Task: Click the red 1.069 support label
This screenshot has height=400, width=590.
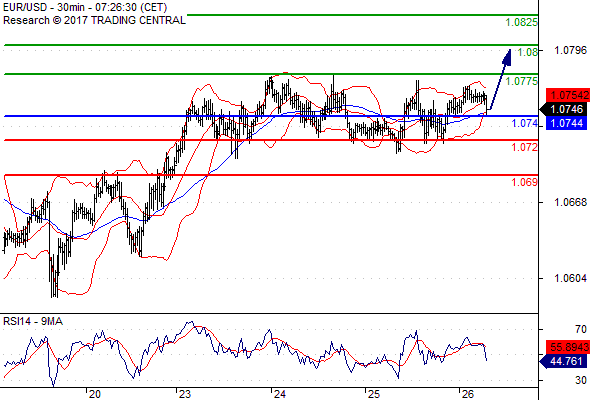Action: coord(524,182)
